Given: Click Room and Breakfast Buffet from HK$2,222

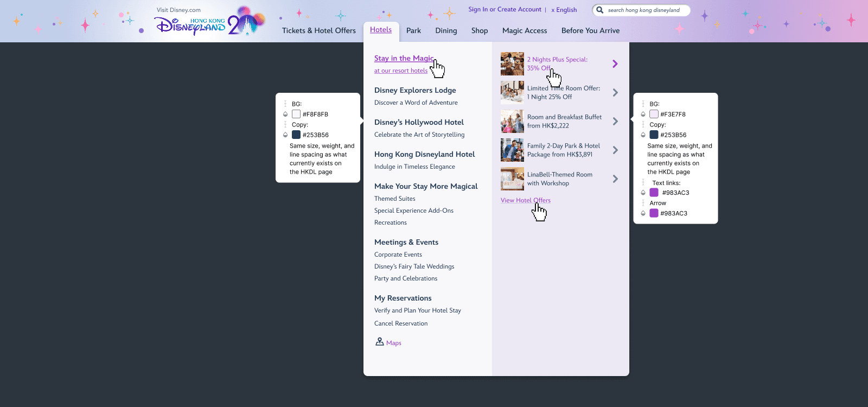Looking at the screenshot, I should [564, 122].
